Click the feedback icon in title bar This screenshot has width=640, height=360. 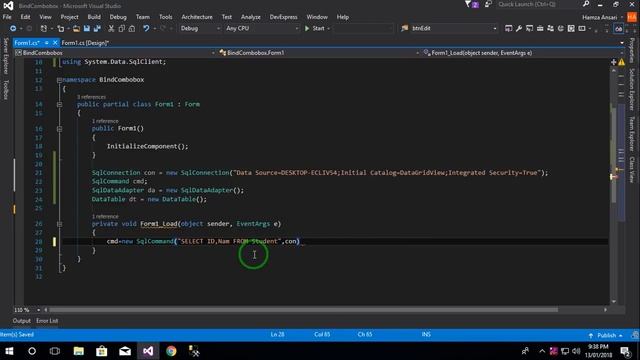488,4
